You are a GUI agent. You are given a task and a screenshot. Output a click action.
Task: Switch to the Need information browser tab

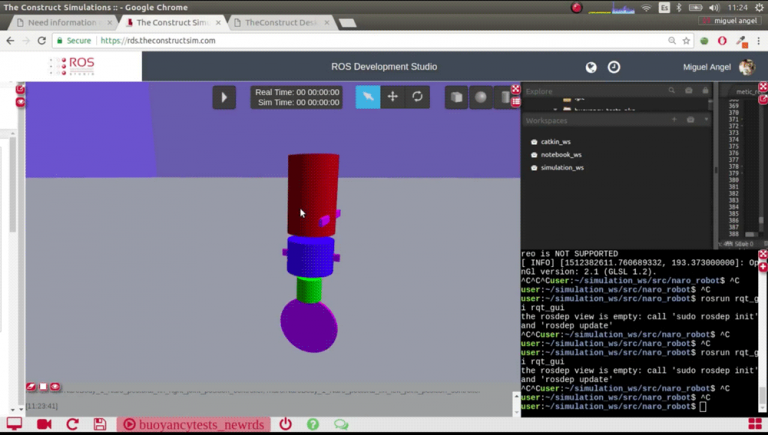(x=60, y=22)
